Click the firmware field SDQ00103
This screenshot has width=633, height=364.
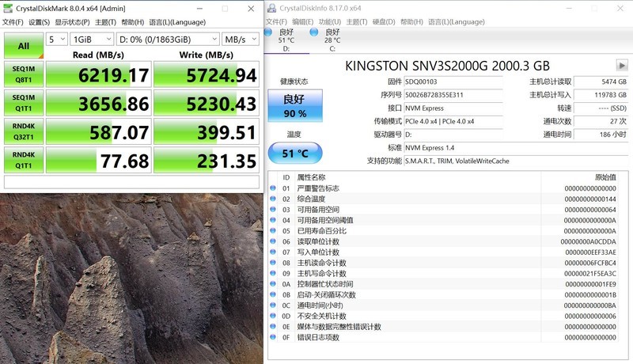[453, 82]
